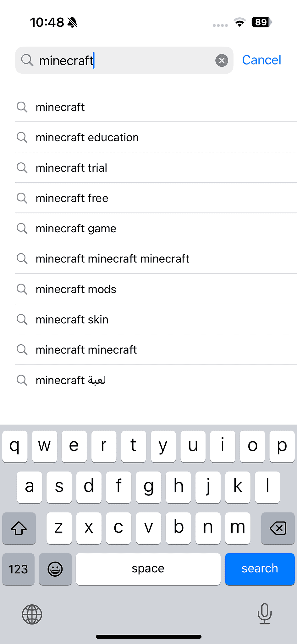The image size is (297, 644).
Task: Clear the search field using the X icon
Action: (x=222, y=60)
